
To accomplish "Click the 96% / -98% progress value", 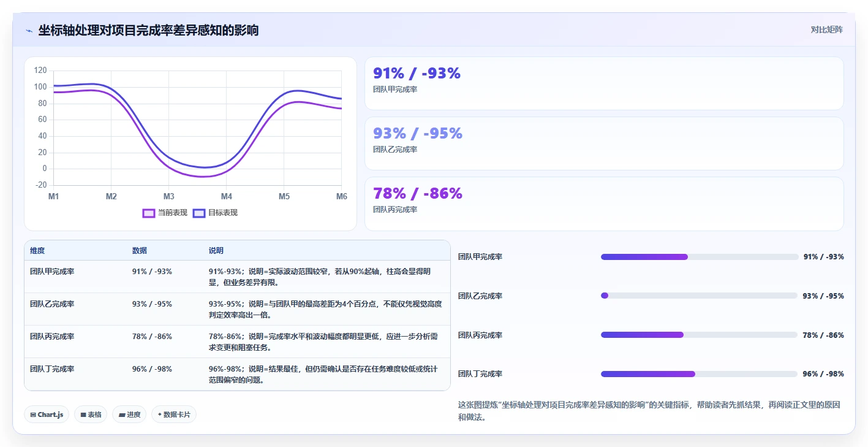I will [x=823, y=374].
